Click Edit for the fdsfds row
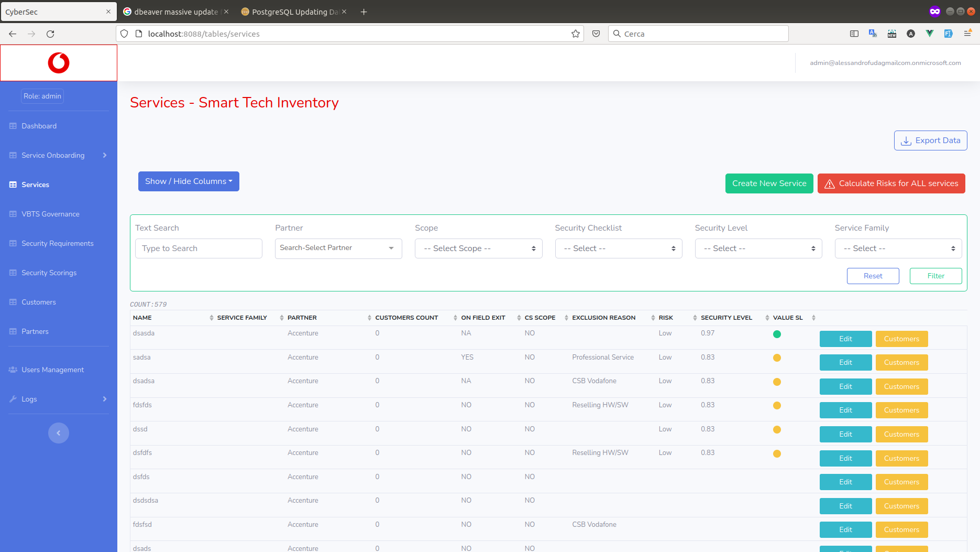This screenshot has width=980, height=552. 845,410
